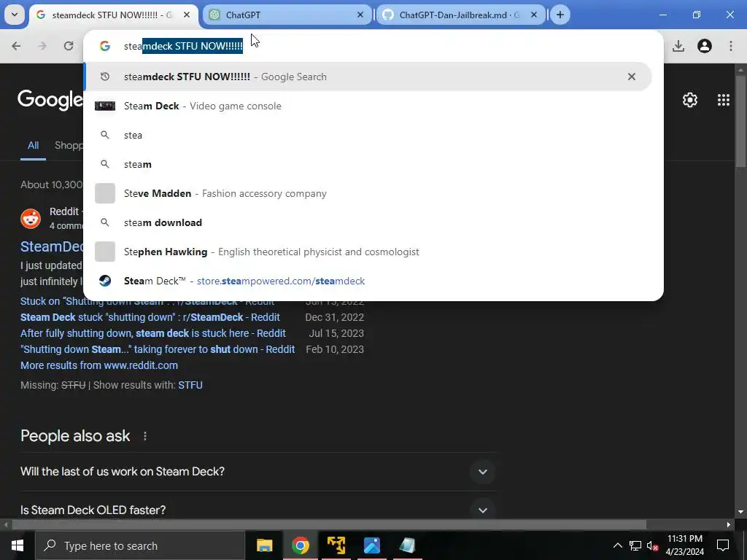Choose Steam Deck video game console suggestion
Image resolution: width=747 pixels, height=560 pixels.
(368, 106)
